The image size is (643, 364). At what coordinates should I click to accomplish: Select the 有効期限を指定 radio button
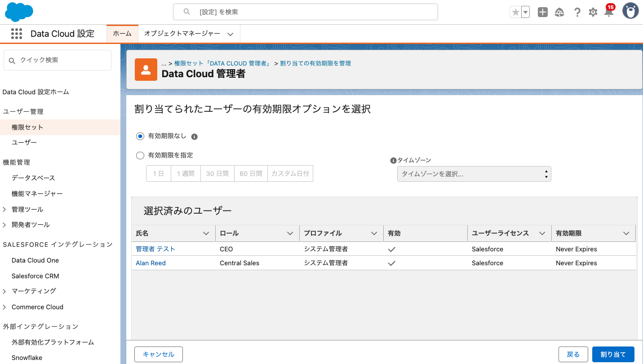point(140,155)
